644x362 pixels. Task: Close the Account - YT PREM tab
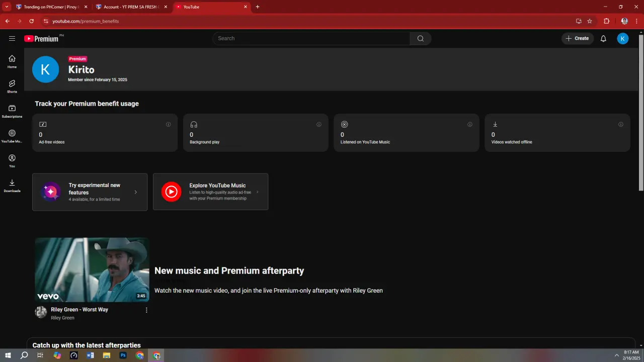pos(166,7)
